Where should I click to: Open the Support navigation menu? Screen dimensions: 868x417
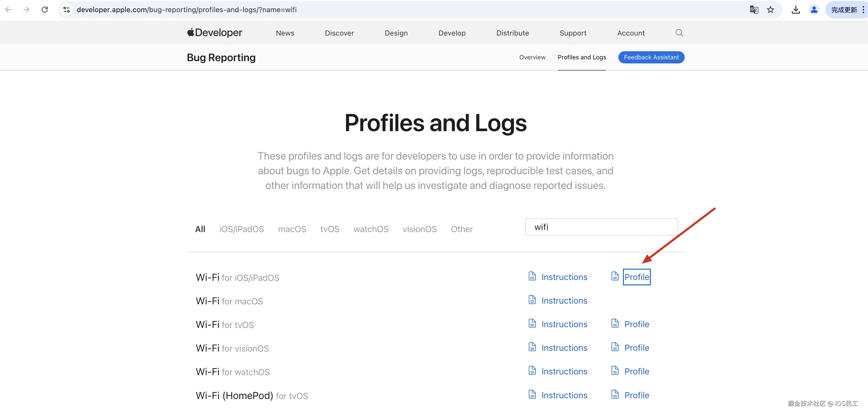(x=573, y=33)
